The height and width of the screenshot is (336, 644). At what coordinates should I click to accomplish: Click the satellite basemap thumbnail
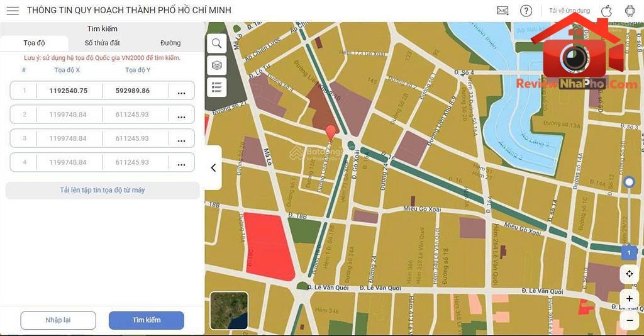(x=229, y=311)
